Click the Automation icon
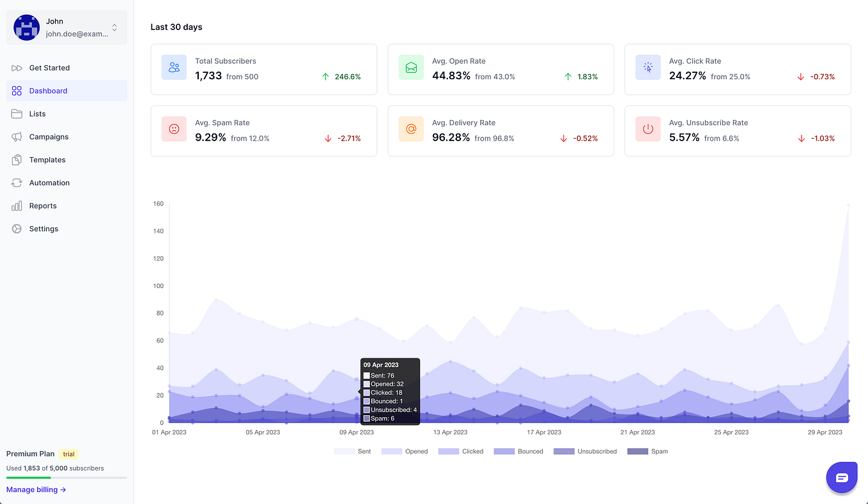Screen dimensions: 868x504 17,183
